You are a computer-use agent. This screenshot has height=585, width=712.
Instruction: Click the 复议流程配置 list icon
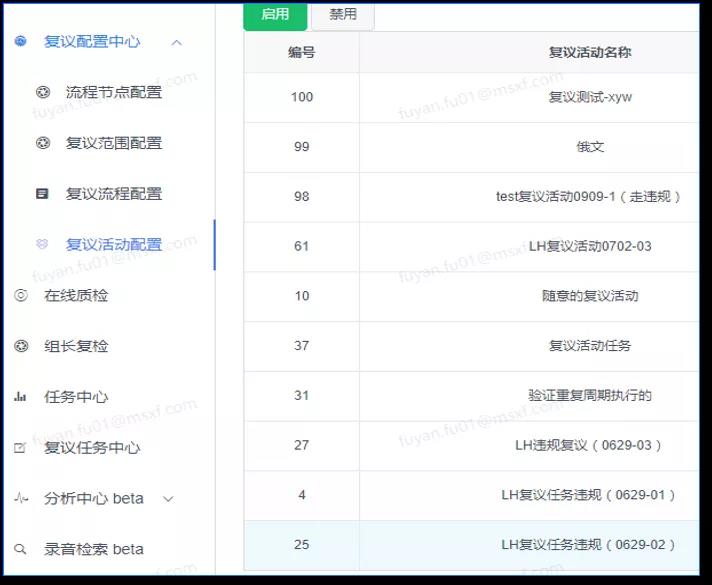click(42, 194)
